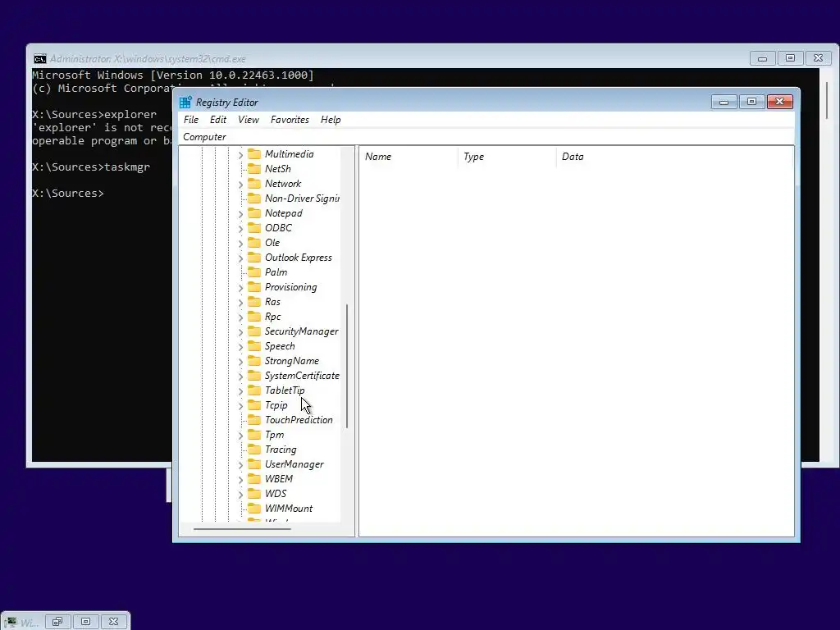Click the SecurityManager folder icon
The image size is (840, 630).
tap(254, 331)
